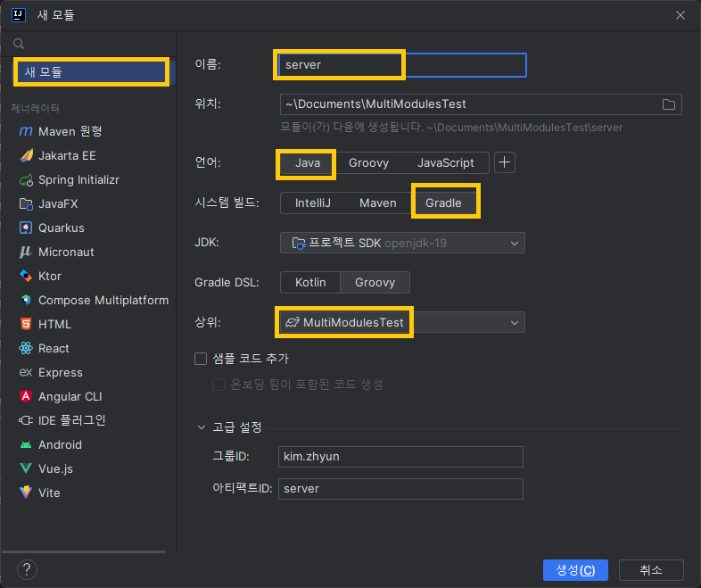The height and width of the screenshot is (588, 701).
Task: Select the IDE 플러그인 generator icon
Action: click(26, 420)
